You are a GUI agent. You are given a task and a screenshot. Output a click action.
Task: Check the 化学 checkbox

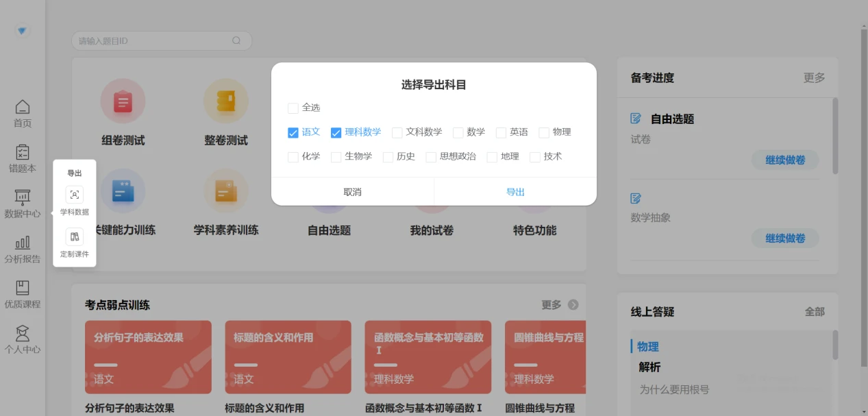[x=293, y=157]
